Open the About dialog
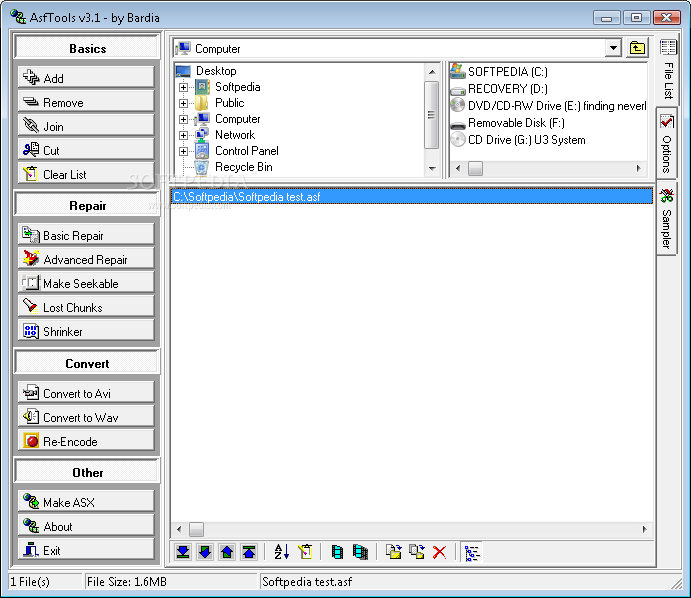 (86, 526)
